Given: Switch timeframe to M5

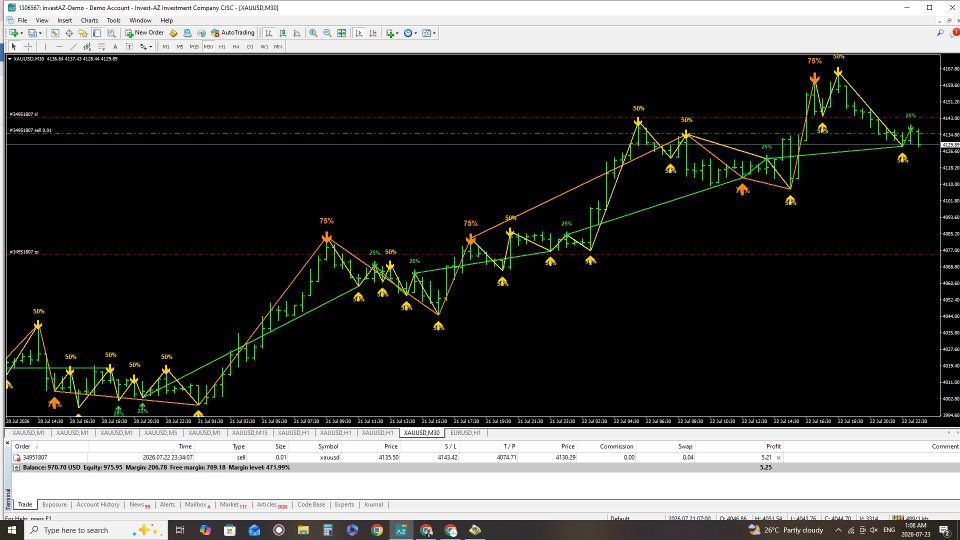Looking at the screenshot, I should (179, 47).
